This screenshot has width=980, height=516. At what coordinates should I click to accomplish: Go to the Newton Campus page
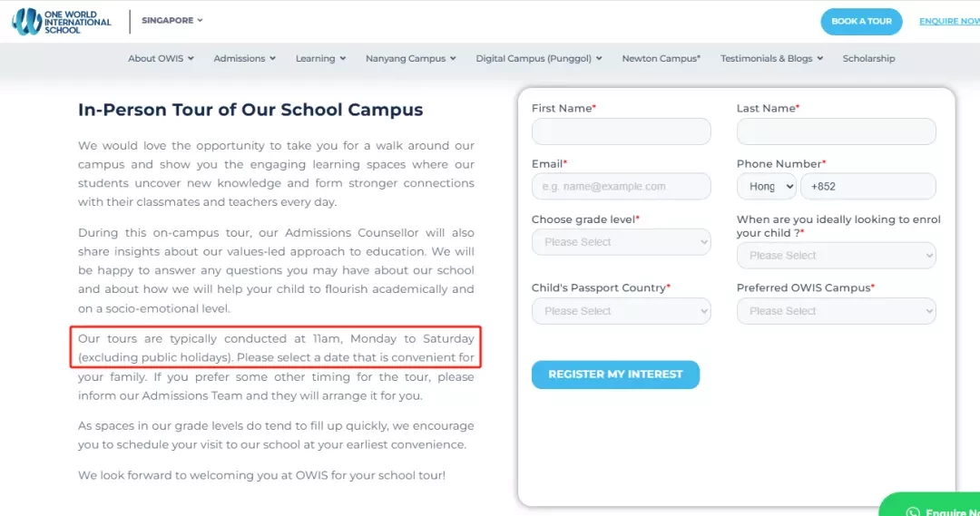tap(661, 58)
